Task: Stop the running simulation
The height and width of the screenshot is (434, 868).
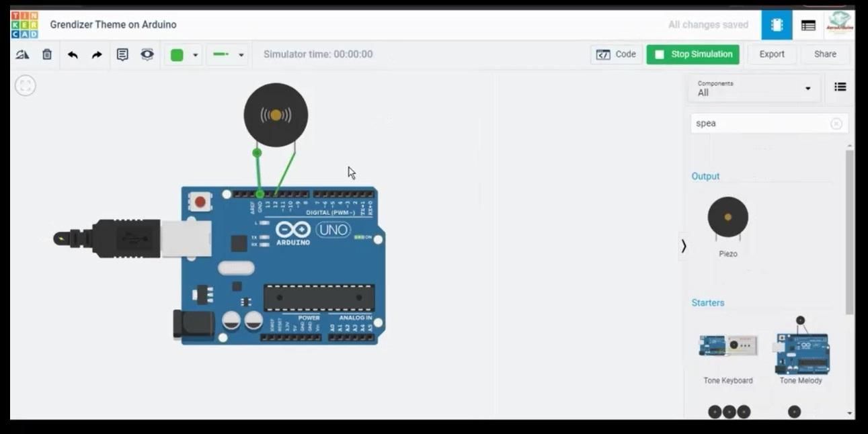Action: click(x=693, y=54)
